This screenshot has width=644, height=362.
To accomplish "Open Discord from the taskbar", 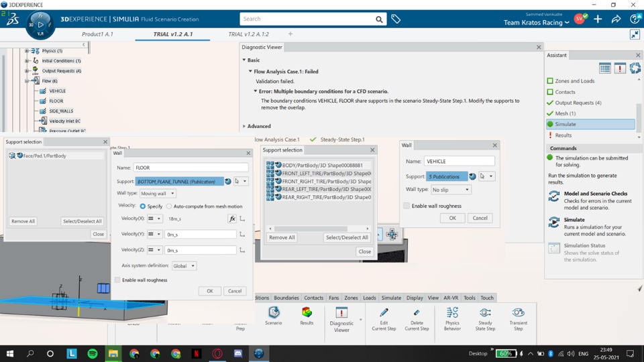I will tap(237, 353).
